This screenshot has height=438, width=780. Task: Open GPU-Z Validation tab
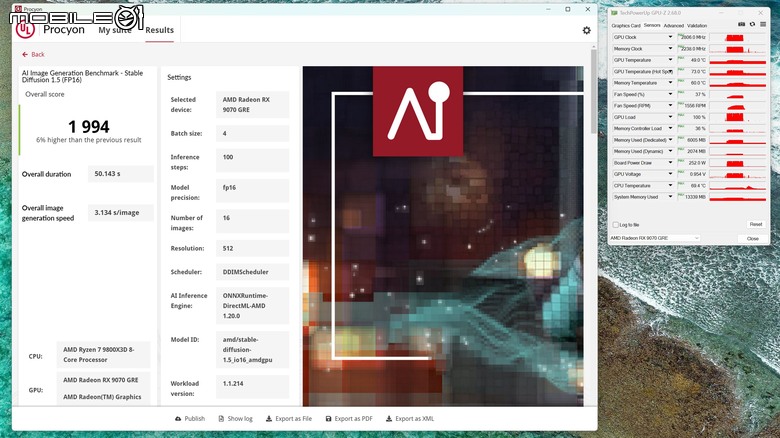click(x=697, y=25)
